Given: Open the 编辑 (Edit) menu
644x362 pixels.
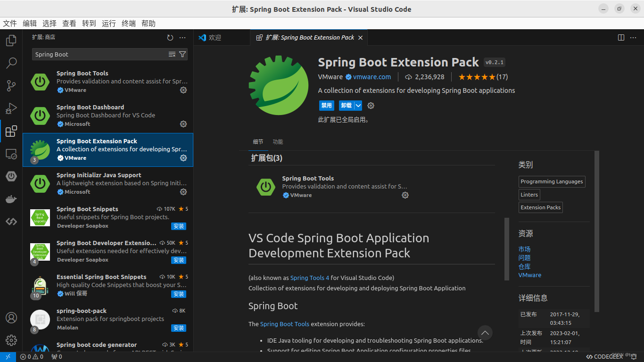Looking at the screenshot, I should click(30, 24).
